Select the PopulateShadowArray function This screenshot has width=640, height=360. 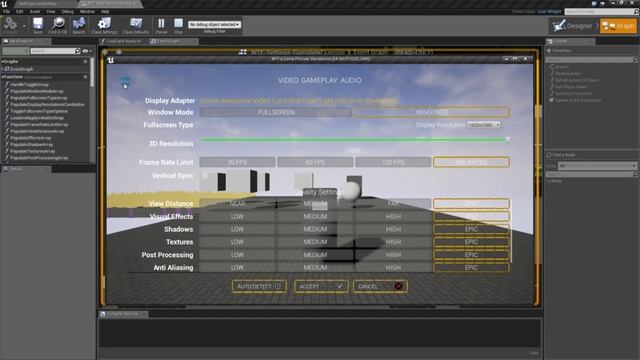(x=31, y=144)
